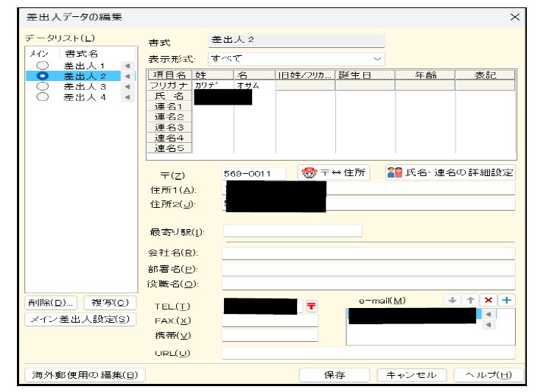Click arrow beside 差出人 4 in list
The width and height of the screenshot is (549, 392).
click(127, 97)
